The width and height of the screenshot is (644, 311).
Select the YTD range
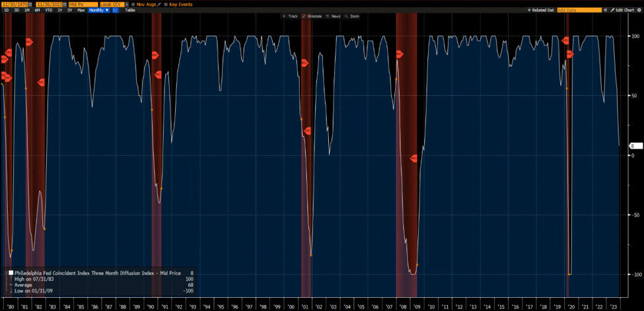pos(49,10)
